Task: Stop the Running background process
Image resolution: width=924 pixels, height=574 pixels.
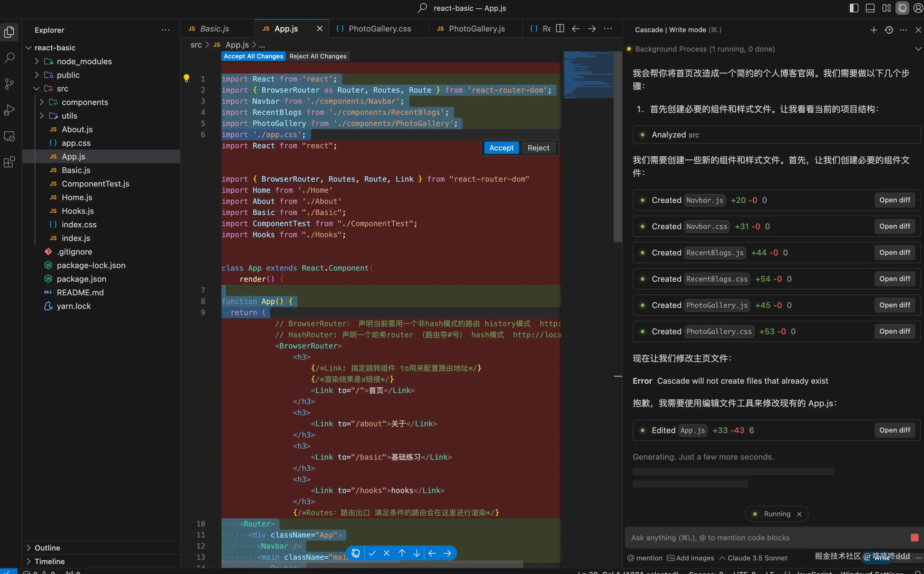Action: tap(799, 514)
